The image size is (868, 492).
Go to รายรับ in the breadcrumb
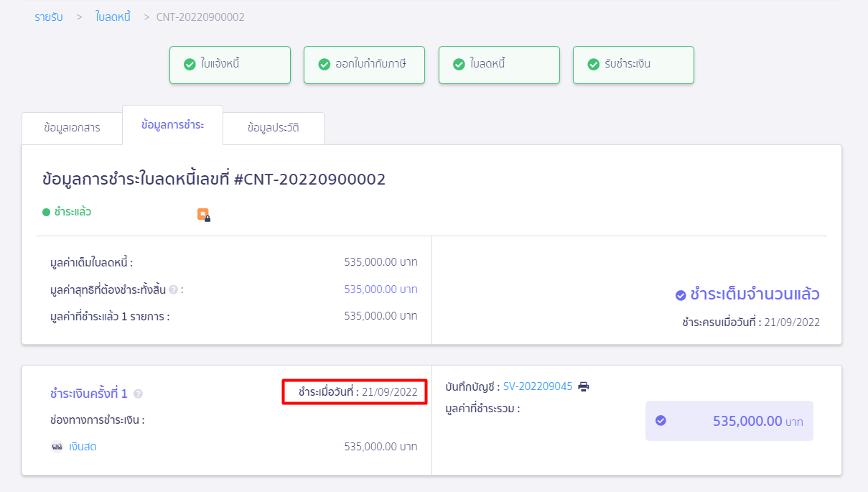pos(49,17)
